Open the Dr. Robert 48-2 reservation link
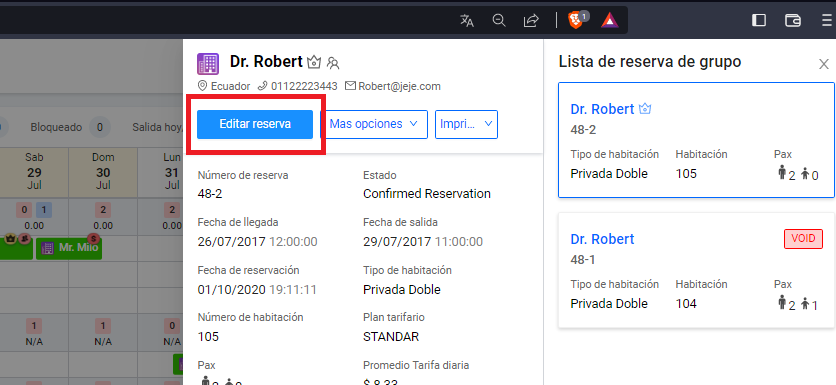This screenshot has height=385, width=836. (x=602, y=109)
